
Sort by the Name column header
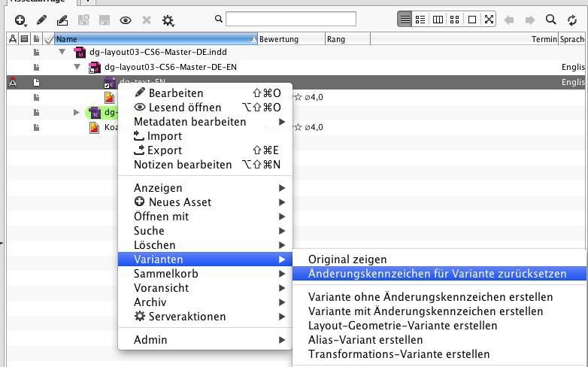pyautogui.click(x=150, y=39)
